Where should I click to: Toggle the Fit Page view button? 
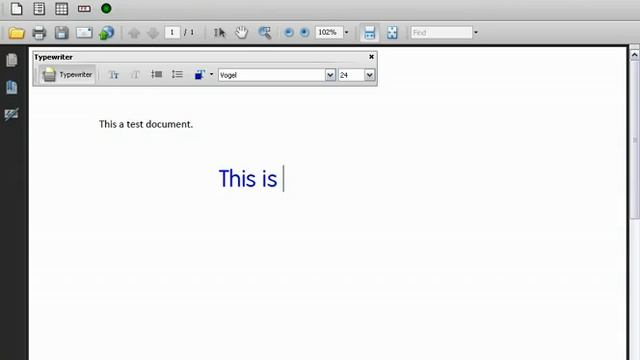pos(392,33)
